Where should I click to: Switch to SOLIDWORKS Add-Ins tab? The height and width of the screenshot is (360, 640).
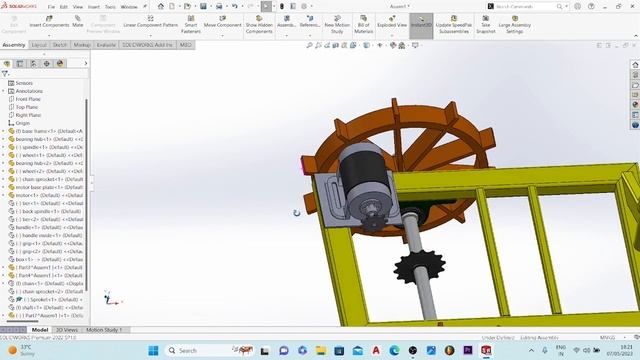point(147,45)
